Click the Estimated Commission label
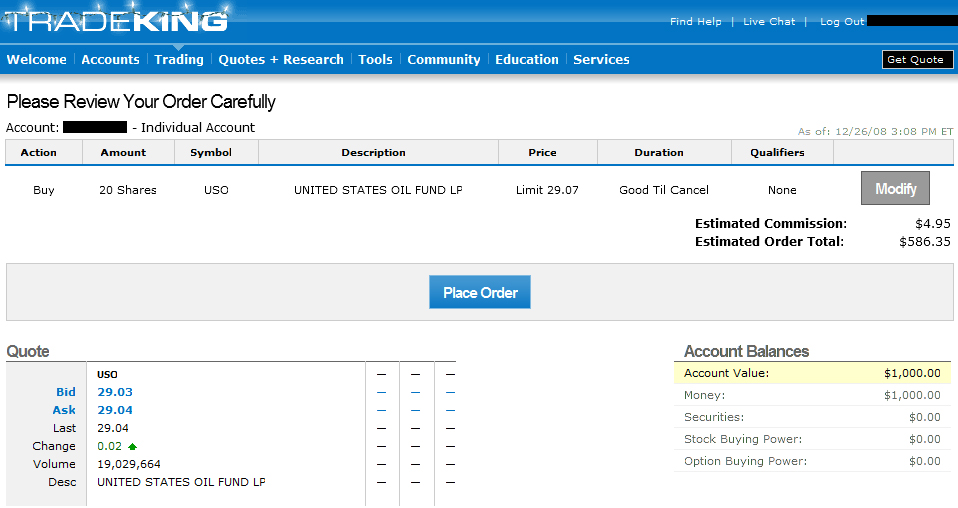This screenshot has width=958, height=508. [771, 224]
